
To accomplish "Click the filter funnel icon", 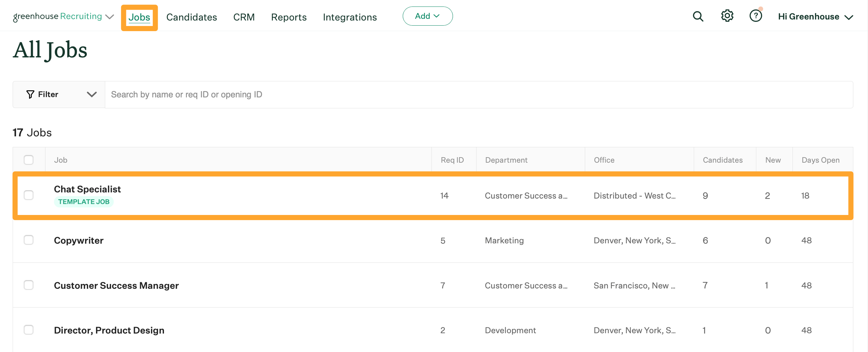I will 30,94.
